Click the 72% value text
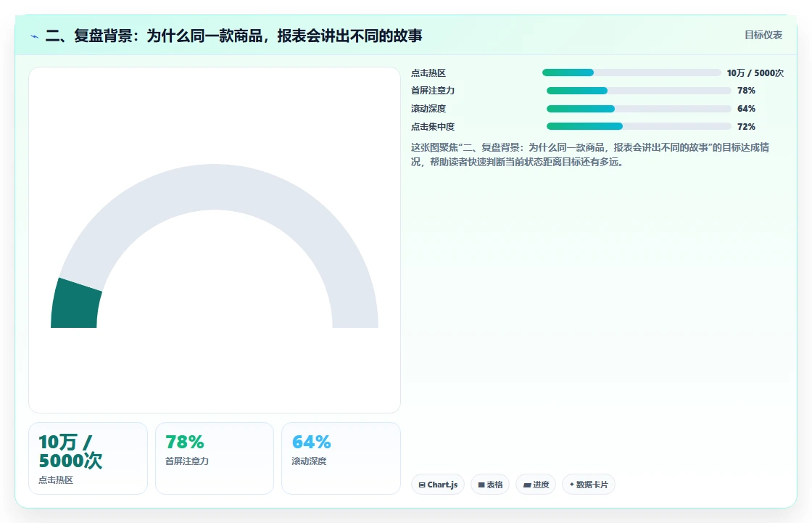Viewport: 812px width, 523px height. [x=746, y=126]
